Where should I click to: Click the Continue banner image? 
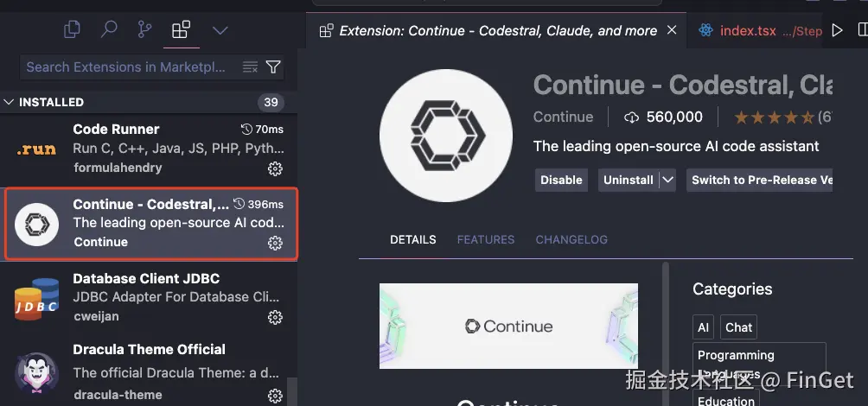click(508, 326)
